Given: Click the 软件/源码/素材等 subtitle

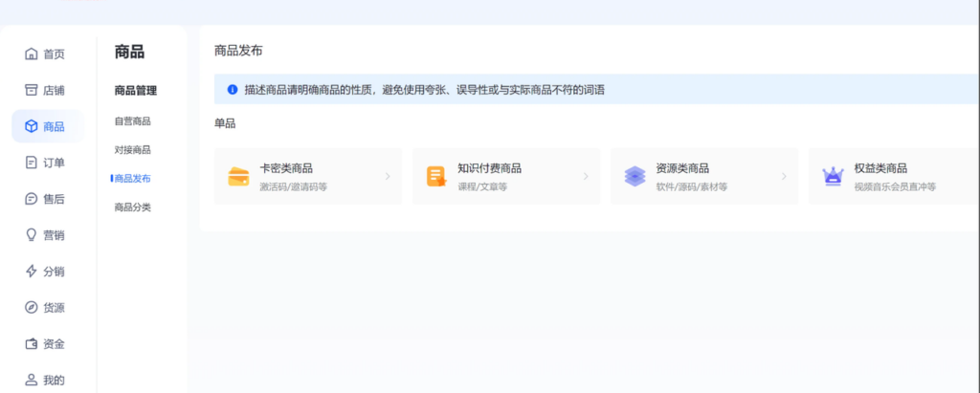Looking at the screenshot, I should coord(692,186).
